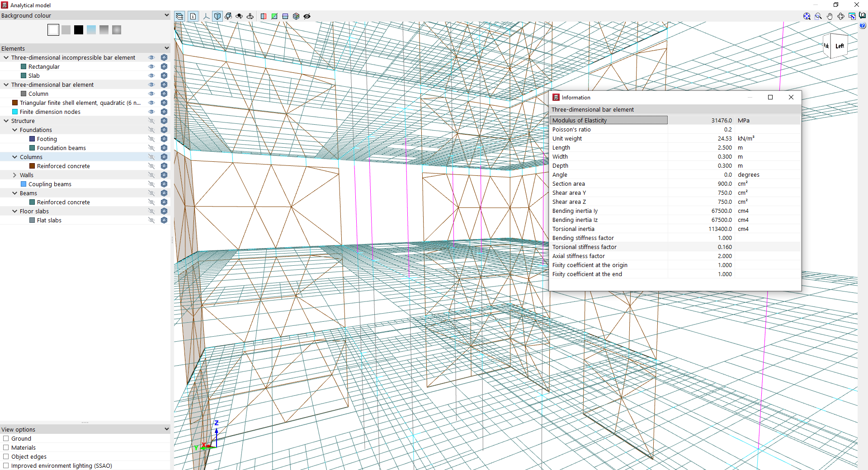Screen dimensions: 868x470
Task: Toggle visibility eye for Column element
Action: [151, 94]
